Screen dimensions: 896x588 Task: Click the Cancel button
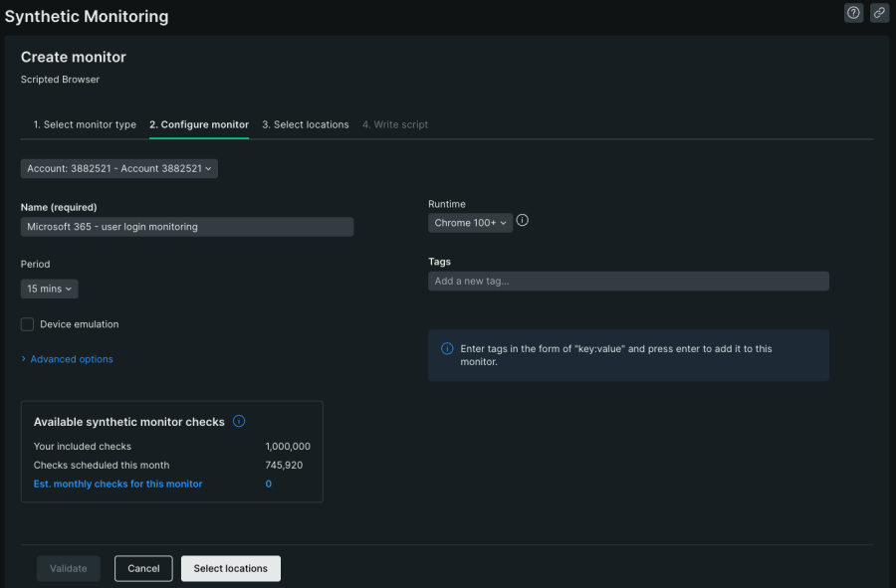[x=143, y=568]
